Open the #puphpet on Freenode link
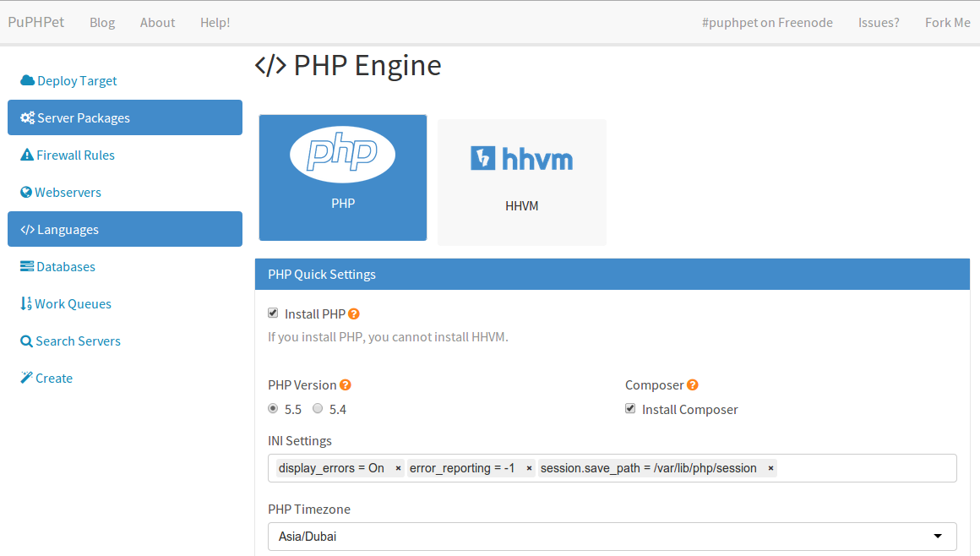 [767, 23]
